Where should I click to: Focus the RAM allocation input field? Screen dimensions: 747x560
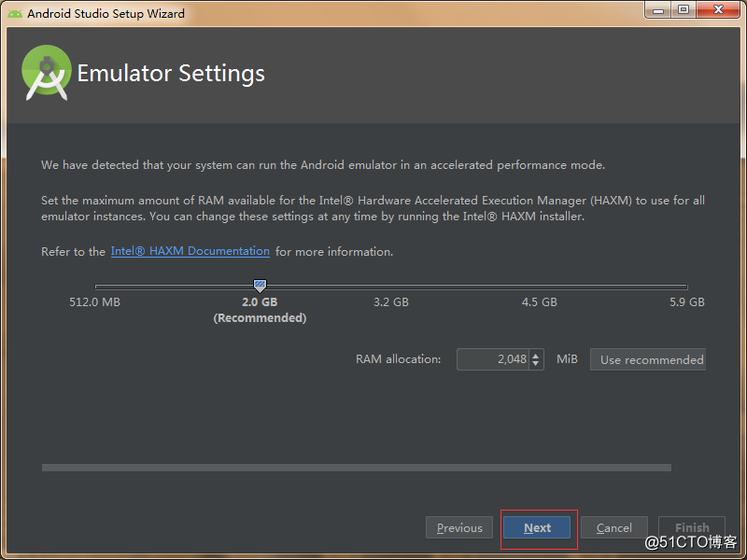point(493,359)
